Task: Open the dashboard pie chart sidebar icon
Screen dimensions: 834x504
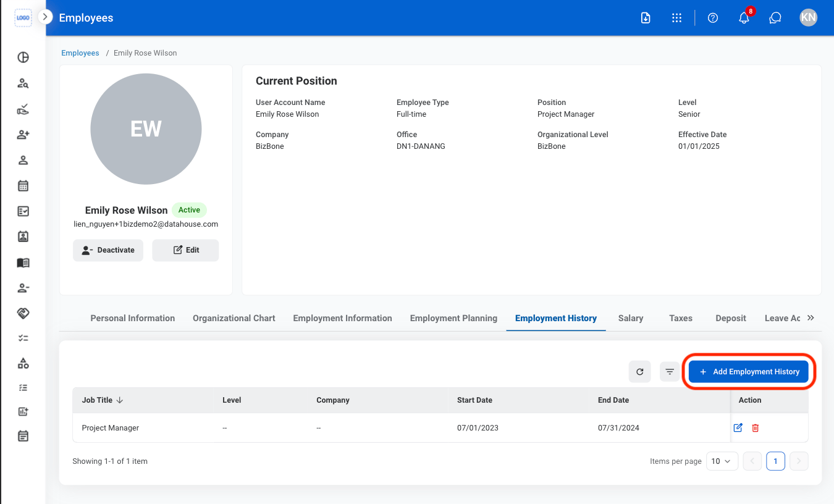Action: [23, 57]
